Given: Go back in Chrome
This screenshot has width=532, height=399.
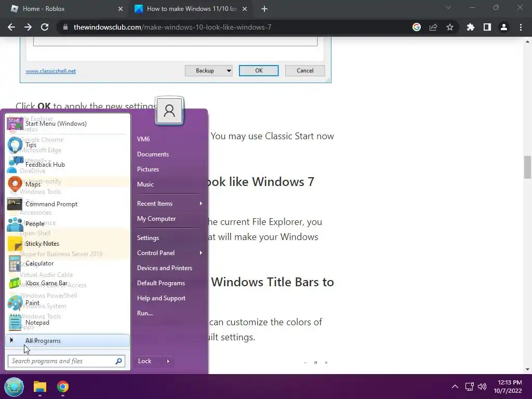Looking at the screenshot, I should click(x=11, y=27).
